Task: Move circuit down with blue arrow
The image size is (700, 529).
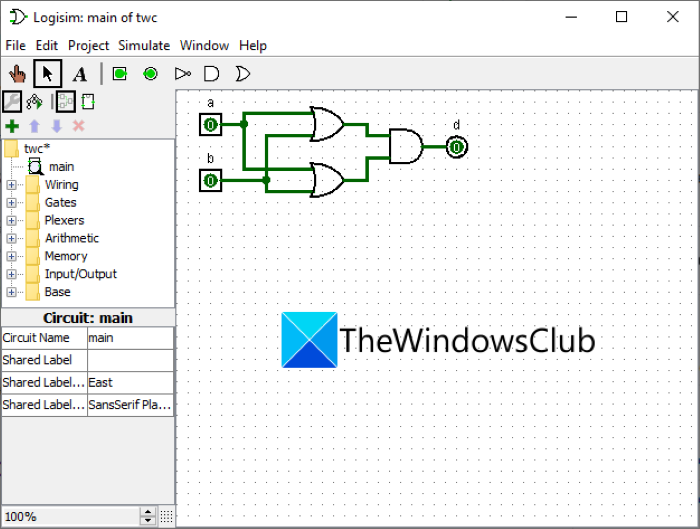Action: tap(57, 126)
